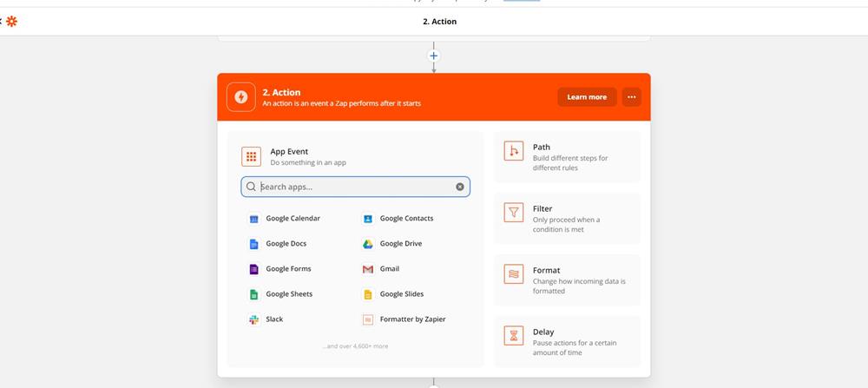Click the App Event grid icon
This screenshot has width=868, height=388.
pyautogui.click(x=252, y=156)
